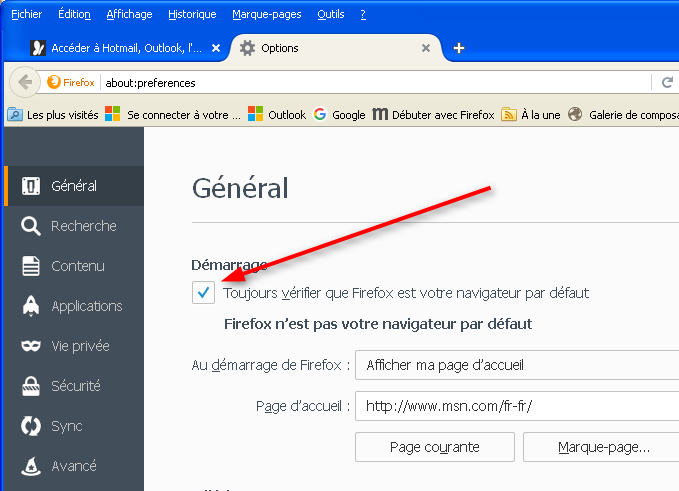Click the Applications rocket icon
Image resolution: width=679 pixels, height=491 pixels.
(x=31, y=306)
